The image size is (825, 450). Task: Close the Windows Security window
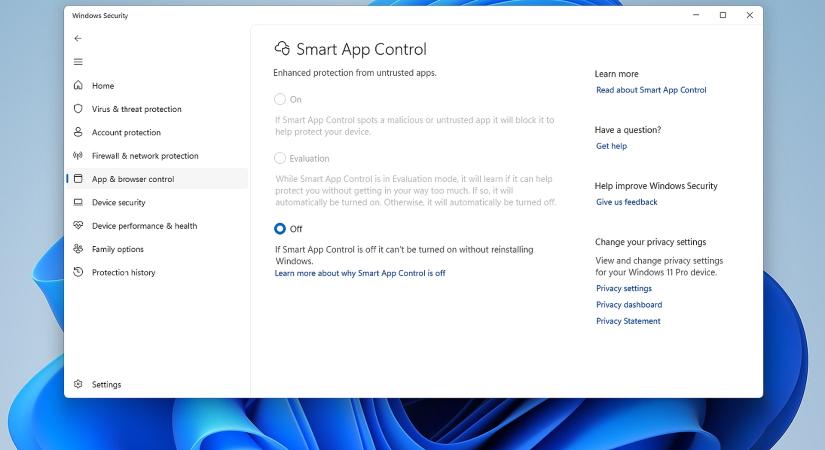(750, 15)
